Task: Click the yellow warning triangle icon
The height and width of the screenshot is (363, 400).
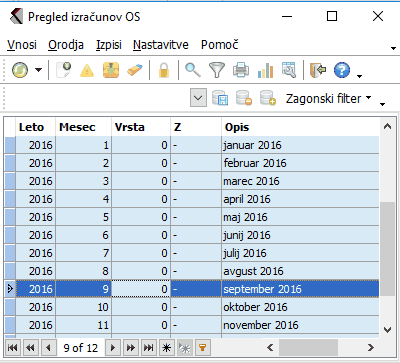Action: tap(87, 70)
